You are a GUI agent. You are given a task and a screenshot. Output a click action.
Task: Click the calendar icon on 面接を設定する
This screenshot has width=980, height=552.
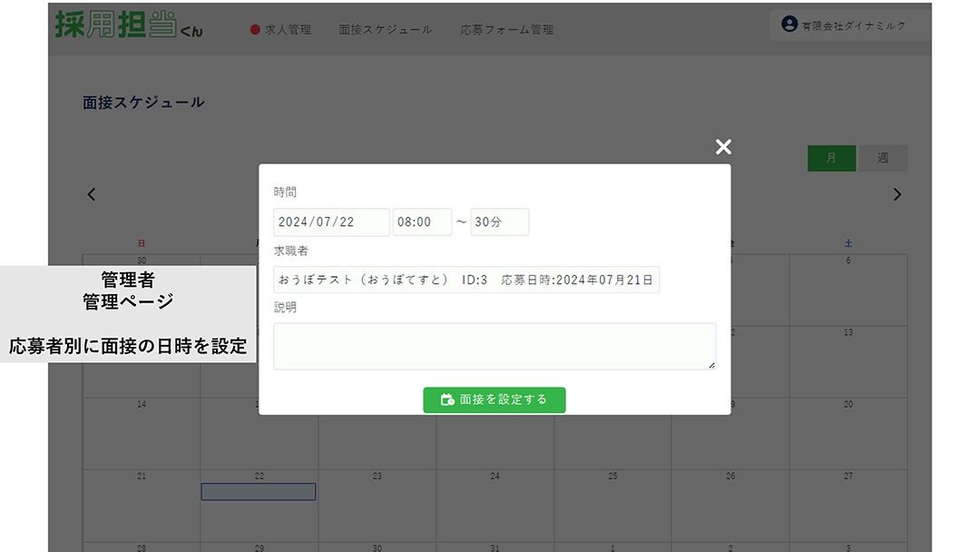446,399
